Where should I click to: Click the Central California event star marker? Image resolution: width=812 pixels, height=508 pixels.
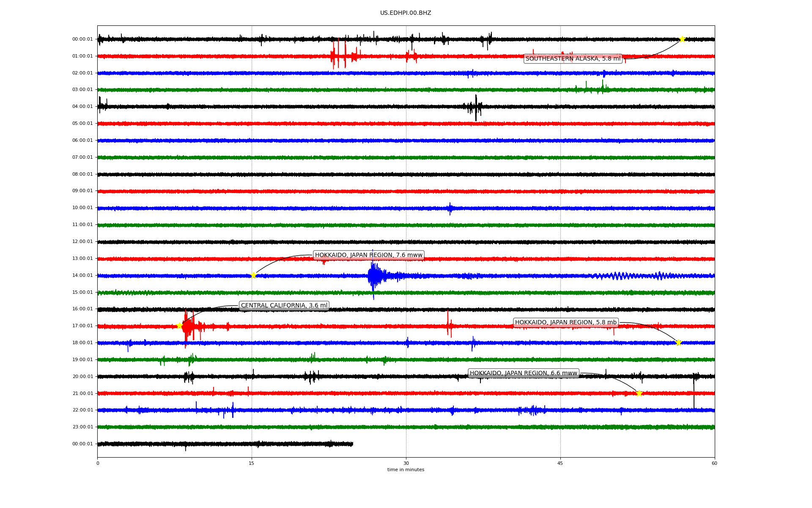[x=179, y=326]
